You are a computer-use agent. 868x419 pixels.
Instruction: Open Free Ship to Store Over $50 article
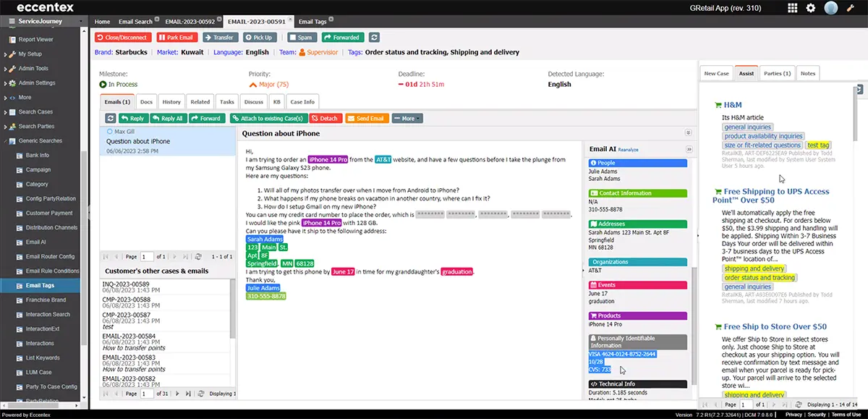click(775, 326)
